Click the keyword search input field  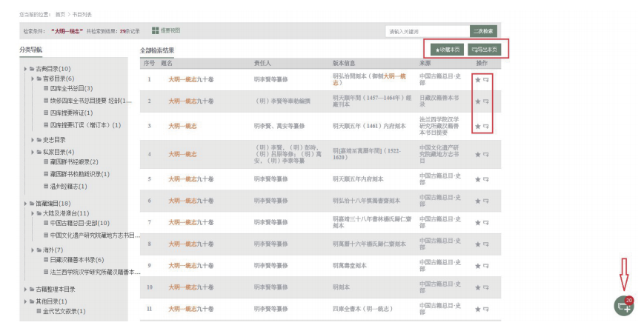(x=427, y=31)
